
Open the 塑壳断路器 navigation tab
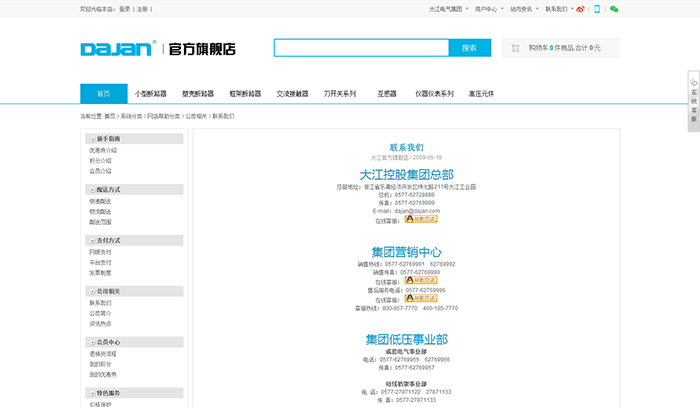point(198,94)
